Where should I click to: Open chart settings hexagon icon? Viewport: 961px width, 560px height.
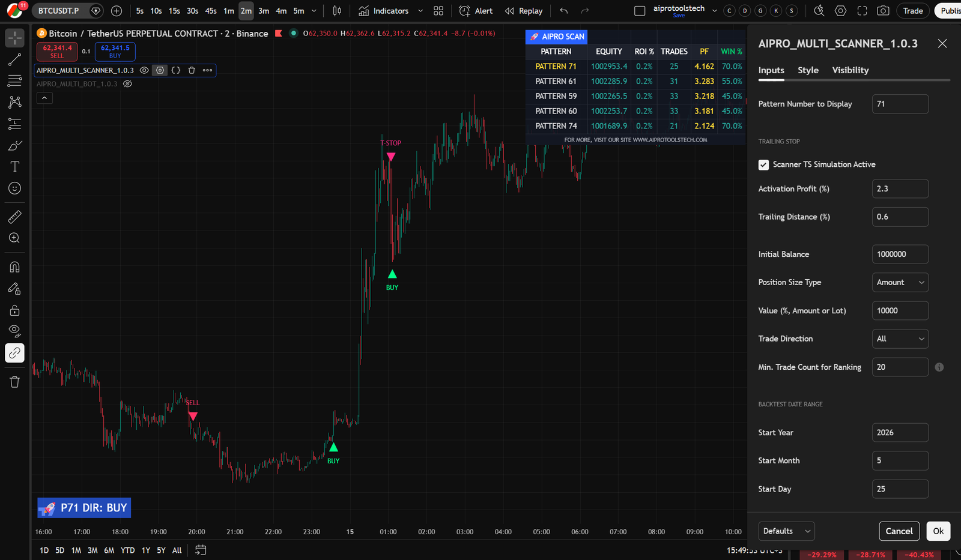[840, 11]
